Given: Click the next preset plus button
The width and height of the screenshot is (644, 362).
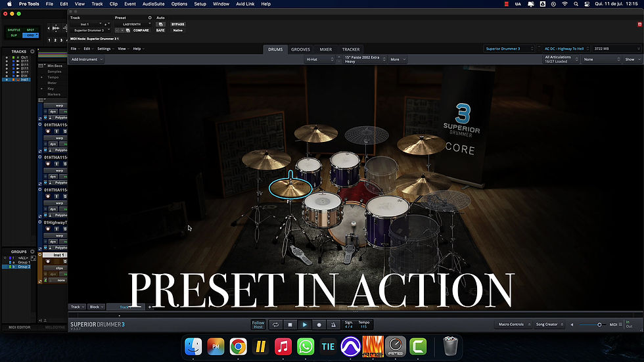Looking at the screenshot, I should pyautogui.click(x=122, y=30).
